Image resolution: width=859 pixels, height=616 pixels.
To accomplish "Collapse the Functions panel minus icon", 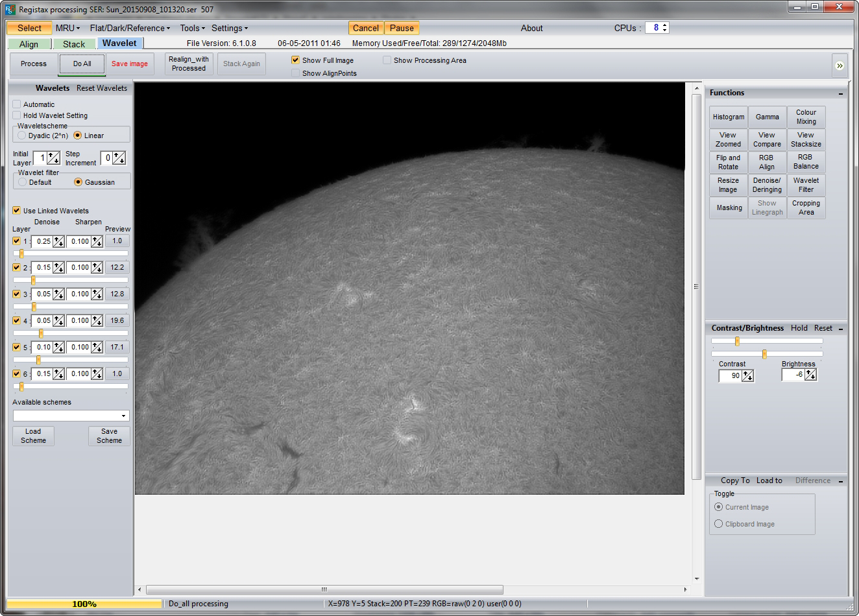I will pyautogui.click(x=841, y=93).
